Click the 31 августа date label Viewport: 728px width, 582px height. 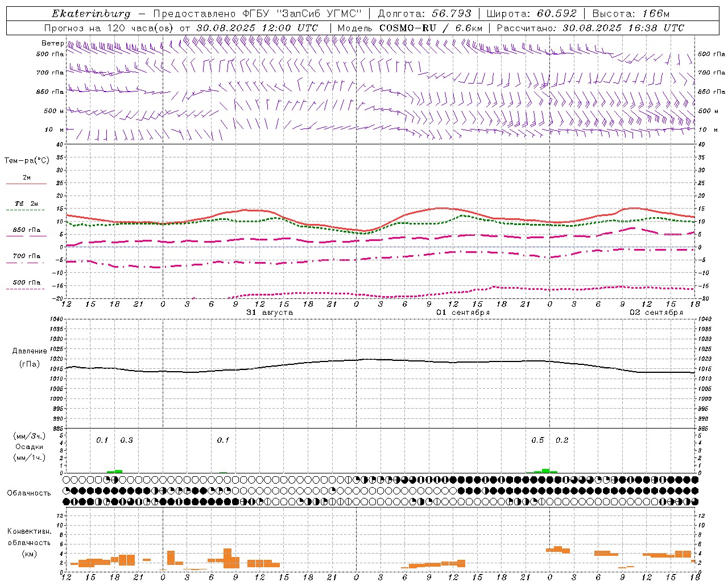pyautogui.click(x=270, y=313)
